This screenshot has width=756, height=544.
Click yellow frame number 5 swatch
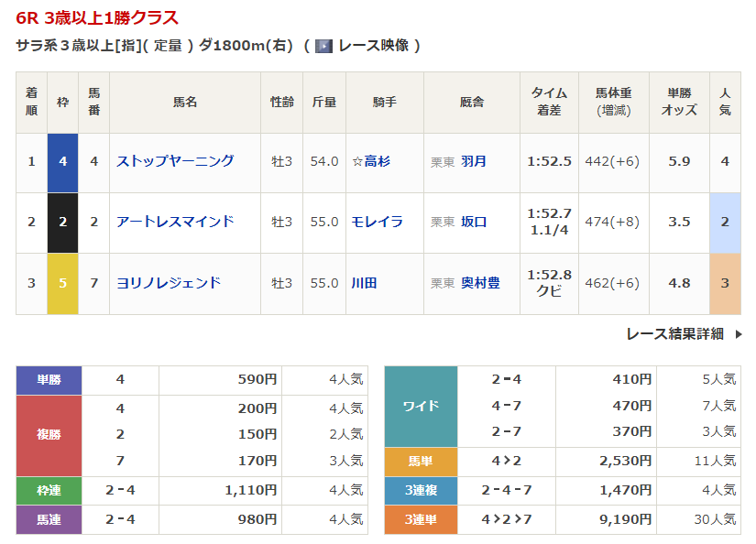62,284
